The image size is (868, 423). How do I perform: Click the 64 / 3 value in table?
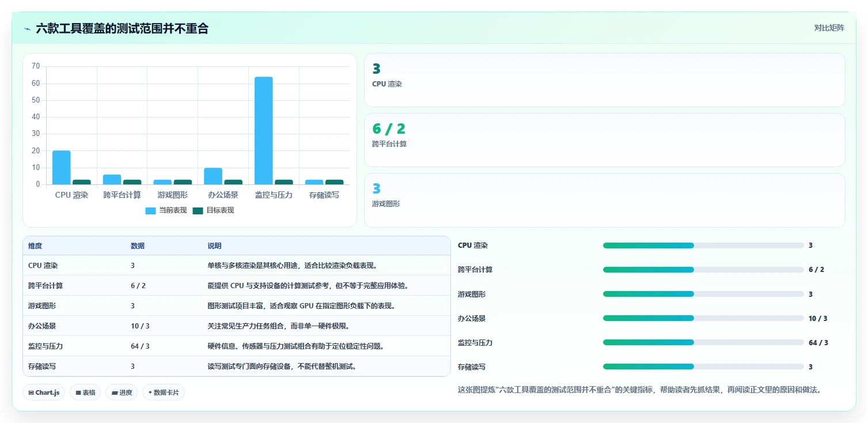click(140, 346)
